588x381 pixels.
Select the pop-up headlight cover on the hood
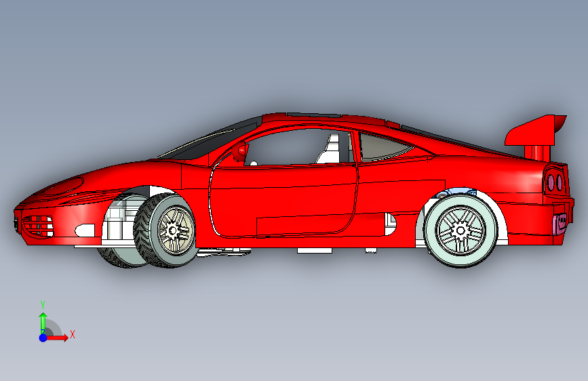tap(62, 186)
